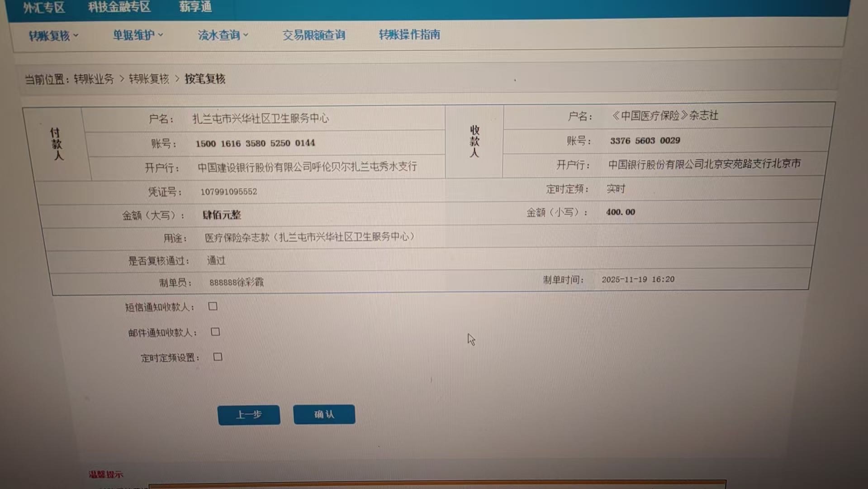This screenshot has height=489, width=868.
Task: Open 交易限额查询 menu item
Action: (313, 35)
